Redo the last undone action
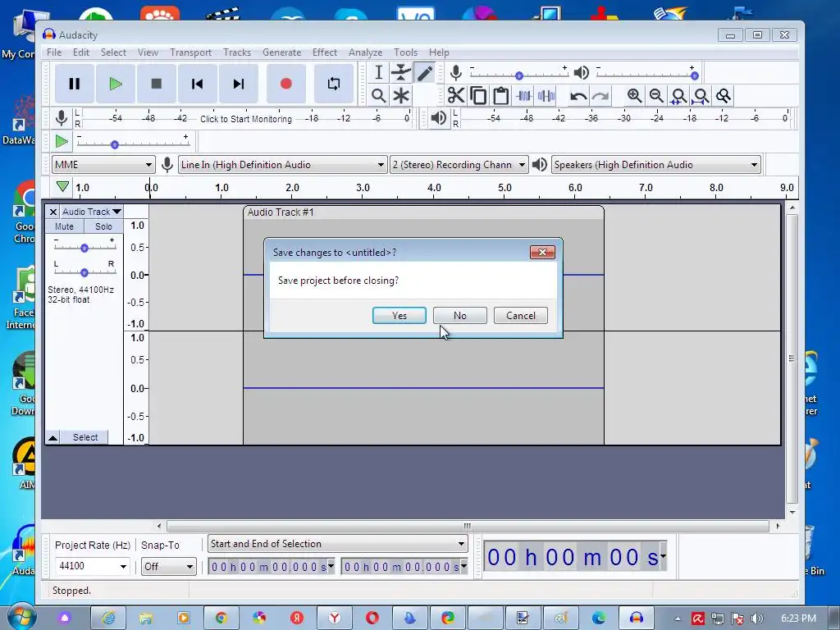840x630 pixels. (x=600, y=96)
